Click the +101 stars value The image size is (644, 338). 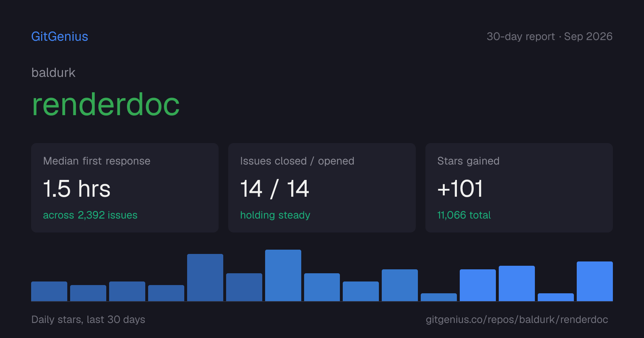coord(460,189)
